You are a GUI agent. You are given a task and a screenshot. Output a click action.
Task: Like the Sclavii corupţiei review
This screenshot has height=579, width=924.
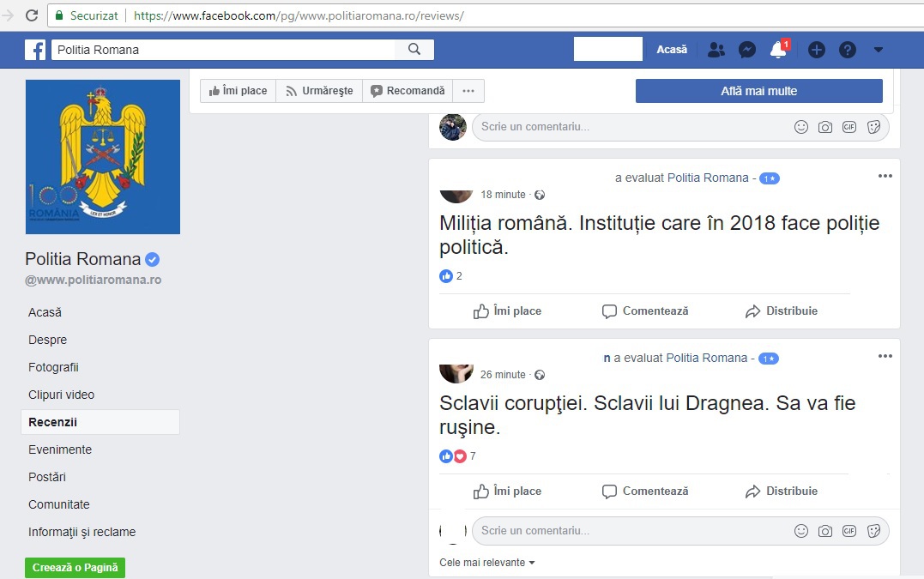coord(507,492)
